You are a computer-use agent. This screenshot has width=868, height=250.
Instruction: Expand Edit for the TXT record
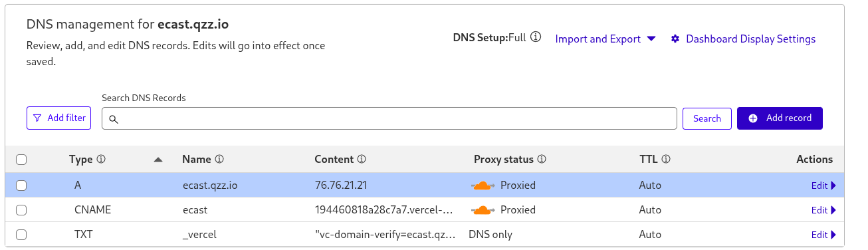pyautogui.click(x=823, y=235)
